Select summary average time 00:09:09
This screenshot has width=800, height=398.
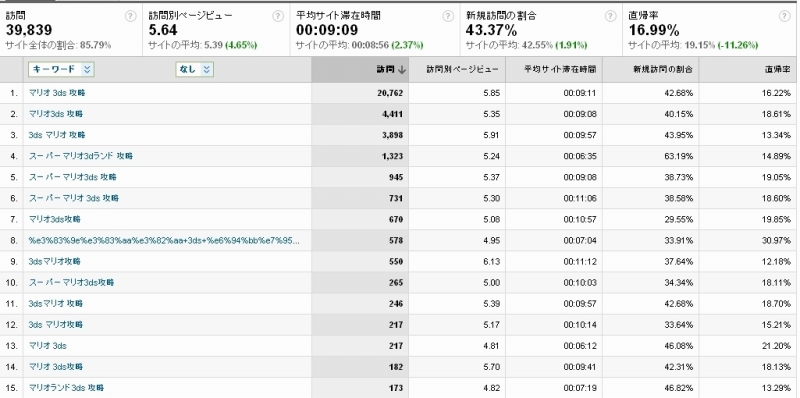pos(327,30)
